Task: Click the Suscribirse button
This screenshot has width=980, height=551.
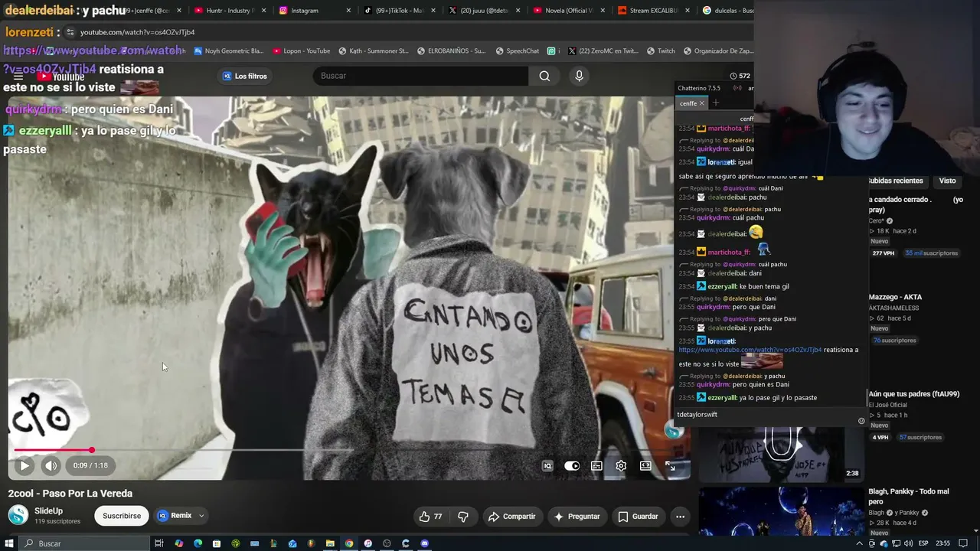Action: [x=122, y=516]
